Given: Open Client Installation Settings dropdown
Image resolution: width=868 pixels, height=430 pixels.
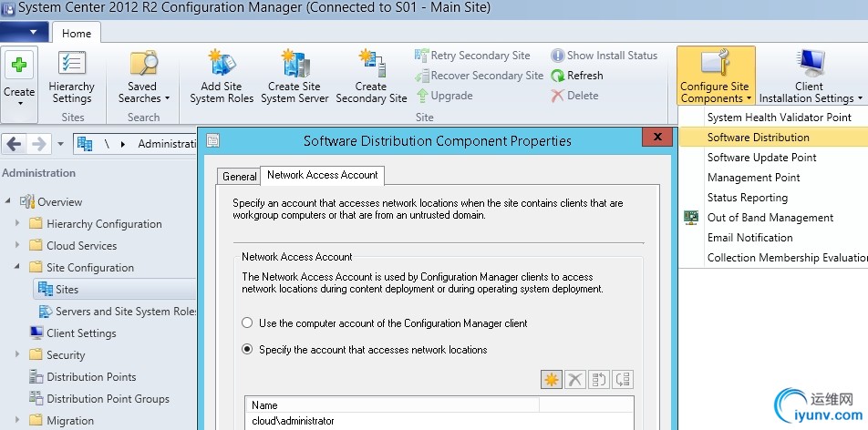Looking at the screenshot, I should coord(811,77).
